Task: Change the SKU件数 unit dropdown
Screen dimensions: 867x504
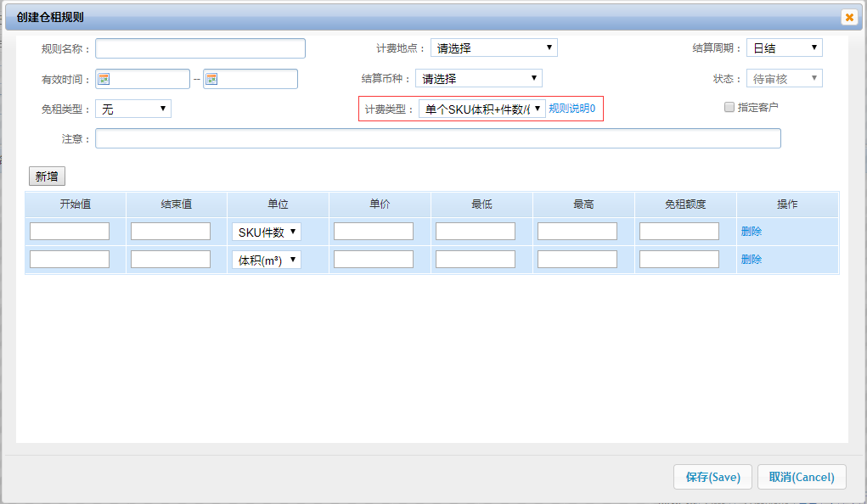Action: coord(266,232)
